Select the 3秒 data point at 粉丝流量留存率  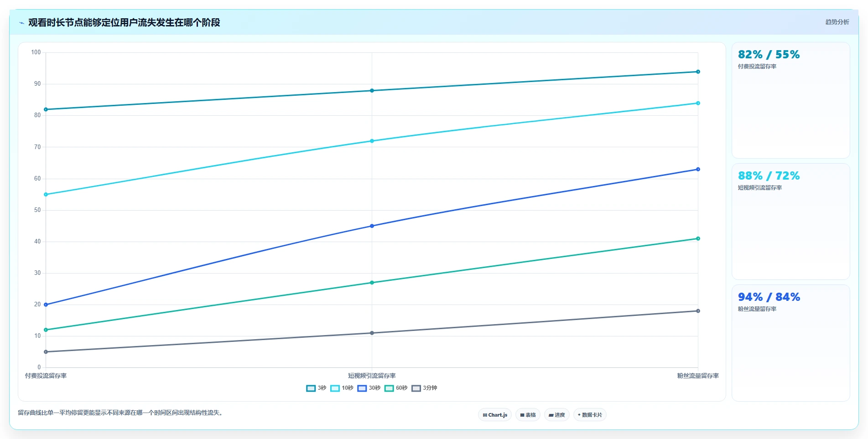click(x=698, y=72)
